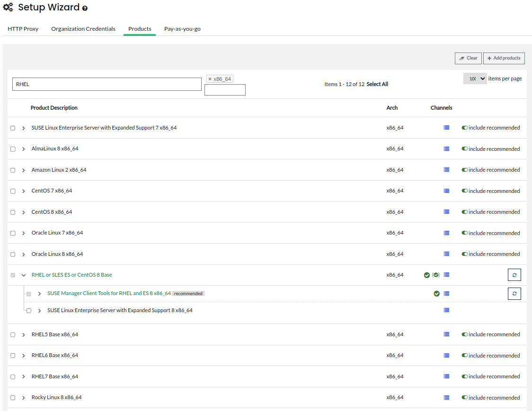Show channels for Expanded Support 8 row

coord(446,310)
